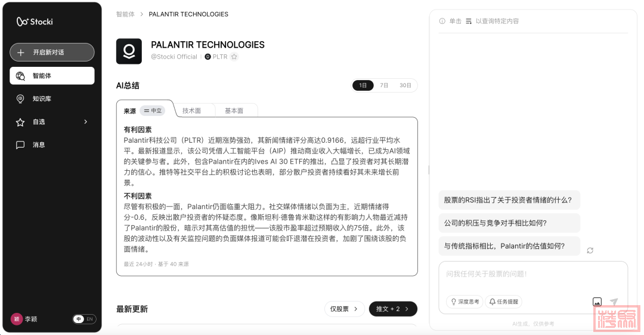
Task: Click the plus icon in 开启新对话
Action: (21, 53)
